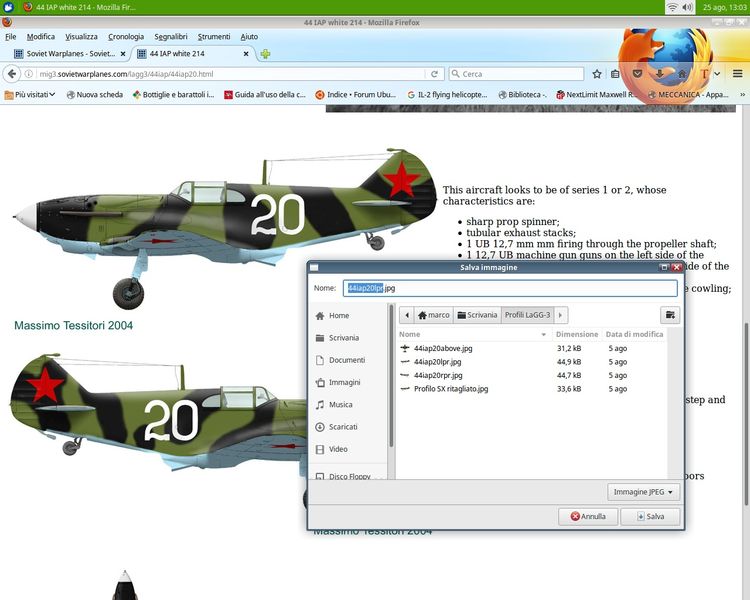Image resolution: width=750 pixels, height=600 pixels.
Task: Go to Scrivania folder in path bar
Action: pyautogui.click(x=477, y=315)
